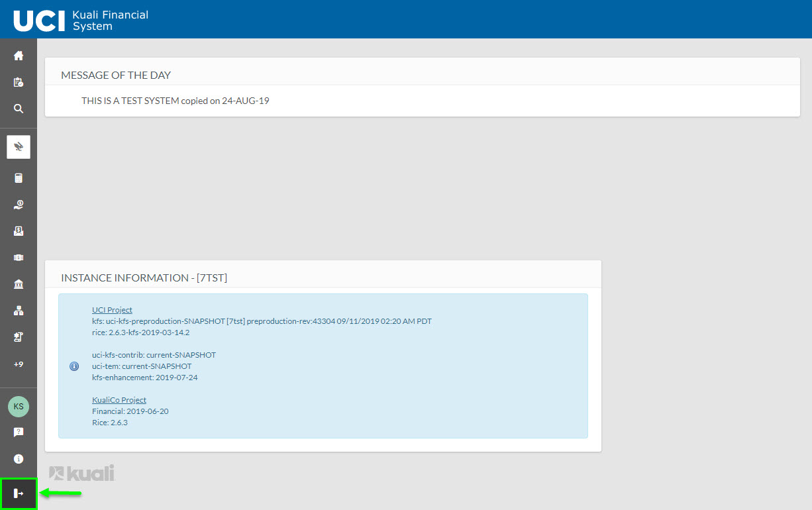This screenshot has width=812, height=510.
Task: Click the rice: 2.6.3-kfs-2019-03-14.2 line
Action: (x=141, y=332)
